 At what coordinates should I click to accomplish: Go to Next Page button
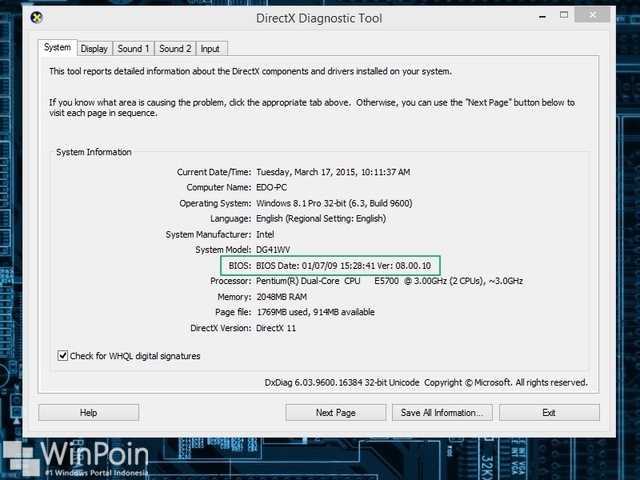point(336,413)
